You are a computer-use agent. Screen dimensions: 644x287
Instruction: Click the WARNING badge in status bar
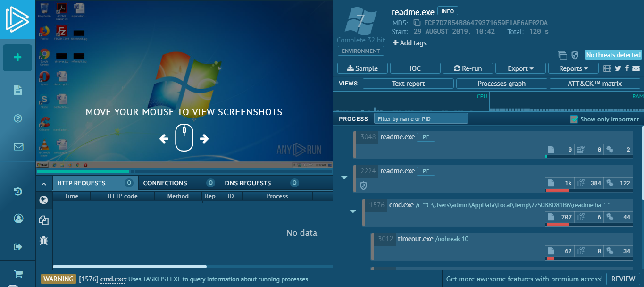tap(59, 279)
